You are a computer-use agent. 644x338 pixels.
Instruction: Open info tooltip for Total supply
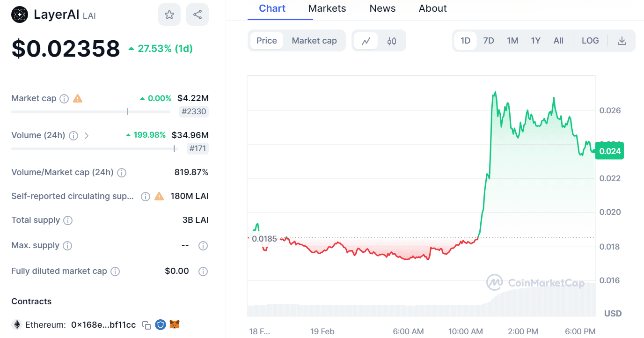coord(68,220)
